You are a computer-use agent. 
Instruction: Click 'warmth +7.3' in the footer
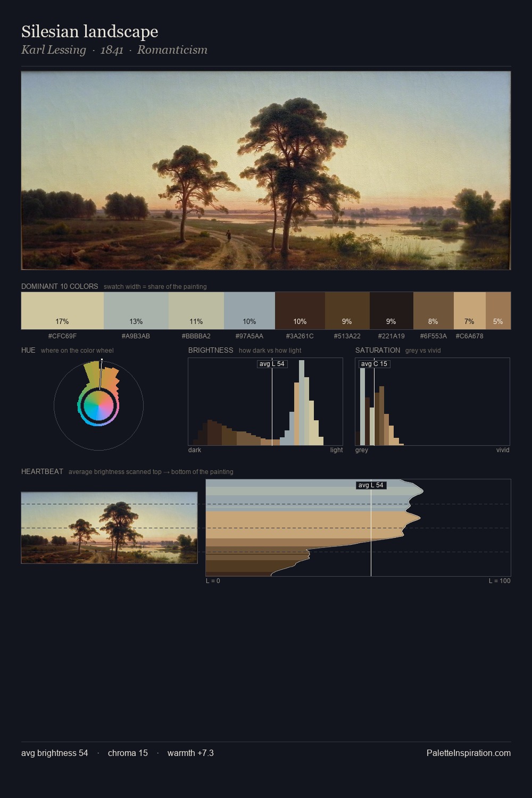coord(190,753)
